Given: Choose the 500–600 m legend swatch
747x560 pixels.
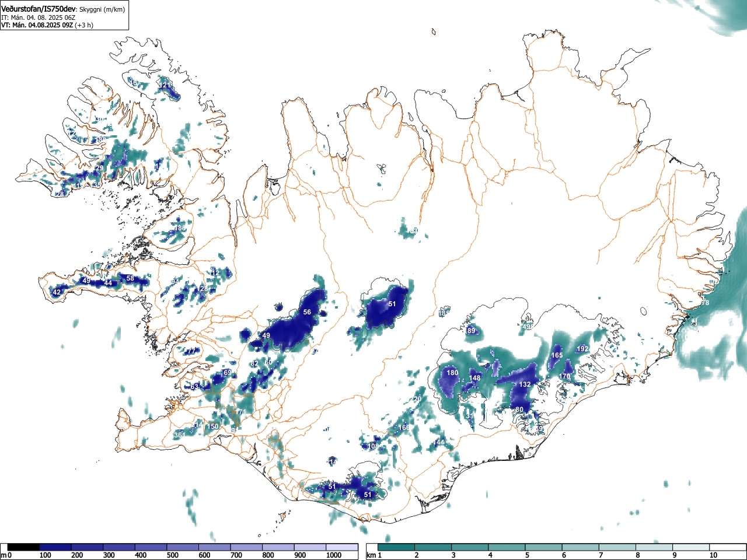Looking at the screenshot, I should click(183, 547).
